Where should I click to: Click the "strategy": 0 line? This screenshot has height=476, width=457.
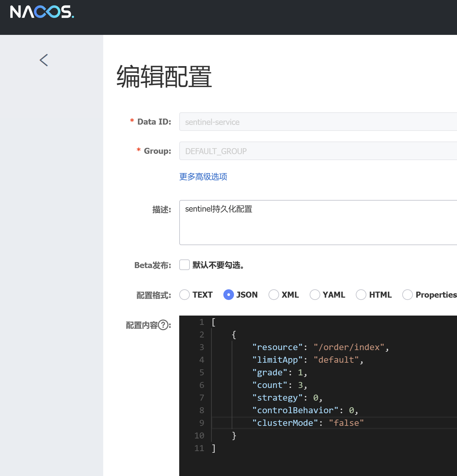[x=287, y=398]
